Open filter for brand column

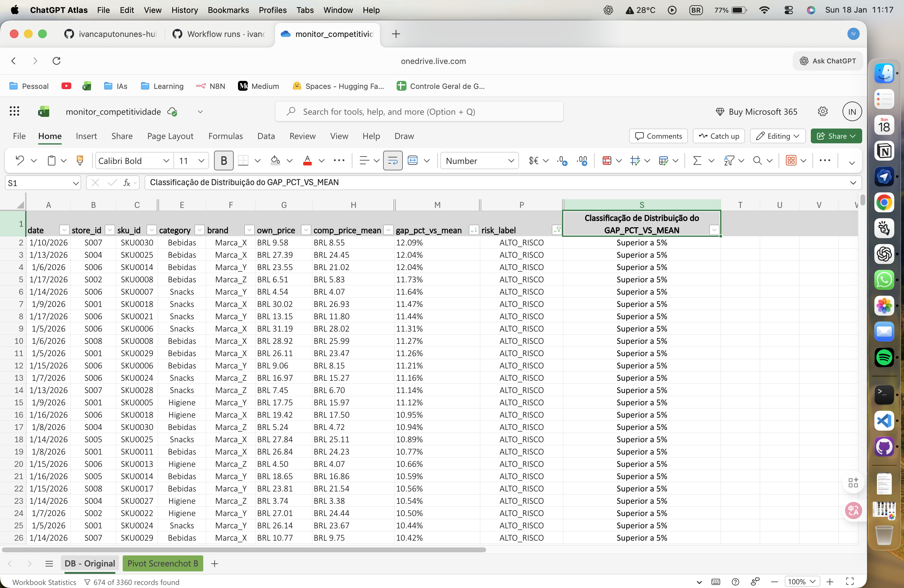(x=249, y=230)
